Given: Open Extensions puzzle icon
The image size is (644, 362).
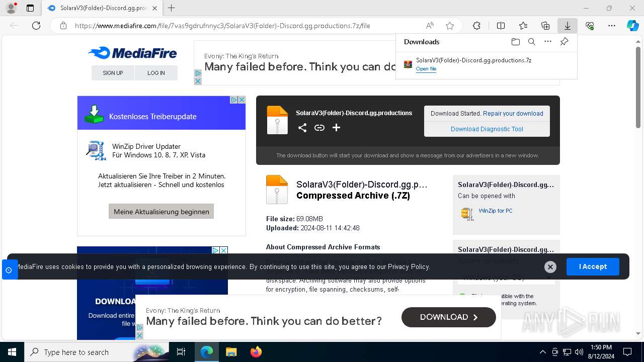Looking at the screenshot, I should coord(476,26).
